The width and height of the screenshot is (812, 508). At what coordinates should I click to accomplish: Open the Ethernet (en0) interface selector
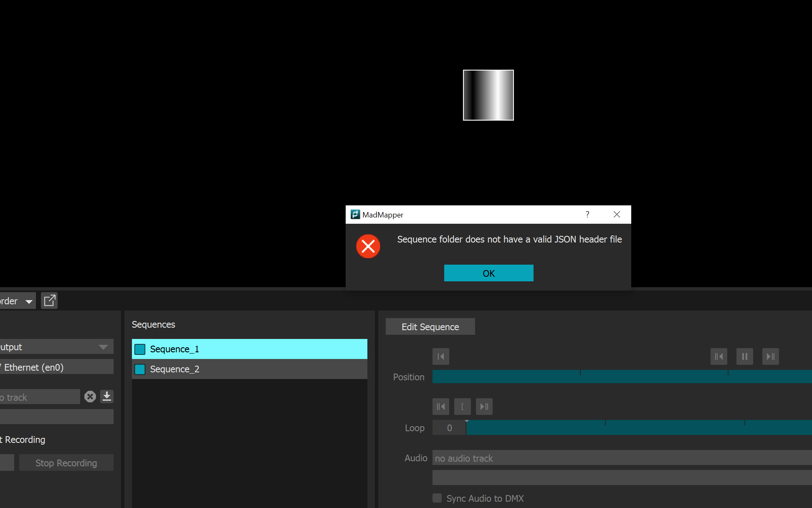point(56,367)
